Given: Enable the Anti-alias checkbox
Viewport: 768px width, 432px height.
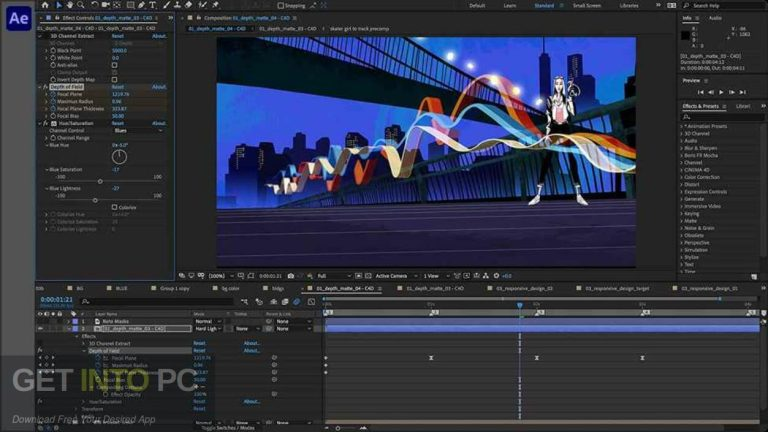Looking at the screenshot, I should 114,65.
